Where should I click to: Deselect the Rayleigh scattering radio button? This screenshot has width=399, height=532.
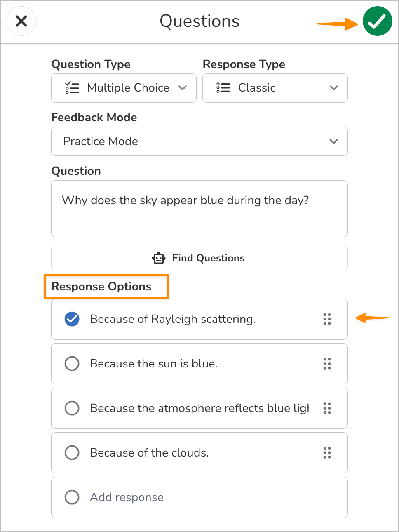72,319
